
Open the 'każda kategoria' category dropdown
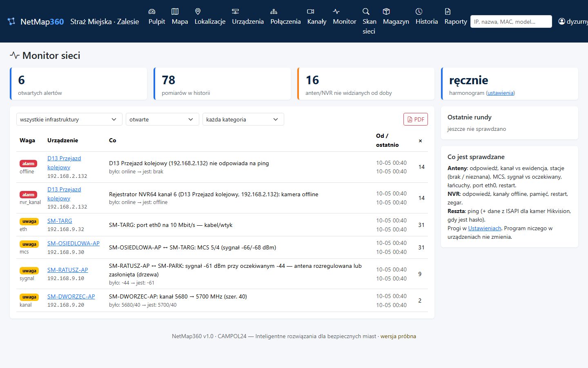(243, 119)
